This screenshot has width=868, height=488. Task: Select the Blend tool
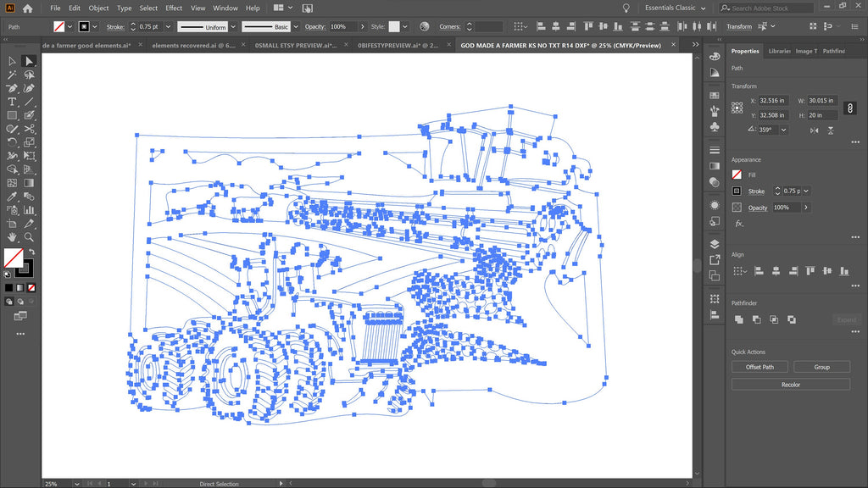29,197
